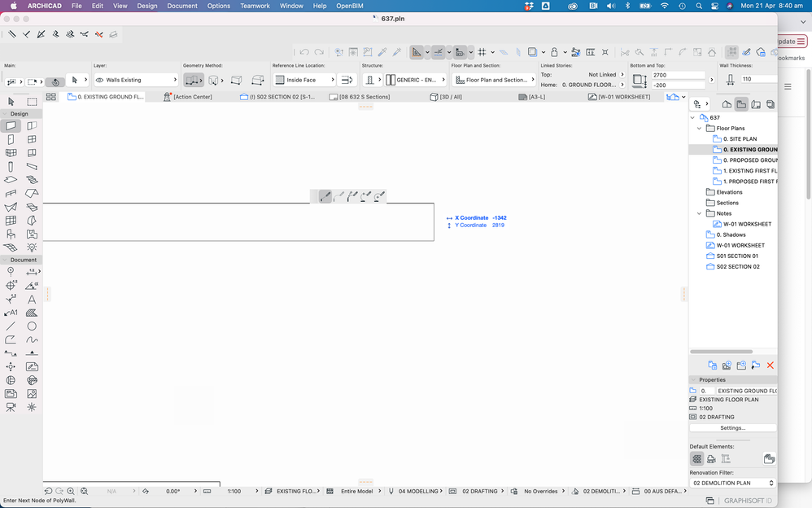812x508 pixels.
Task: Select Rectangular wall geometry method
Action: click(237, 80)
